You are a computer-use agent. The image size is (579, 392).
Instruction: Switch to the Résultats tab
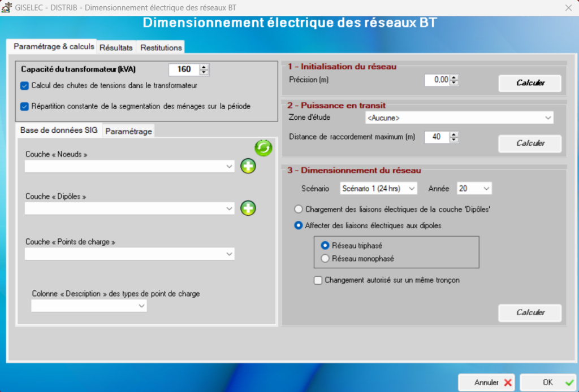pos(116,47)
